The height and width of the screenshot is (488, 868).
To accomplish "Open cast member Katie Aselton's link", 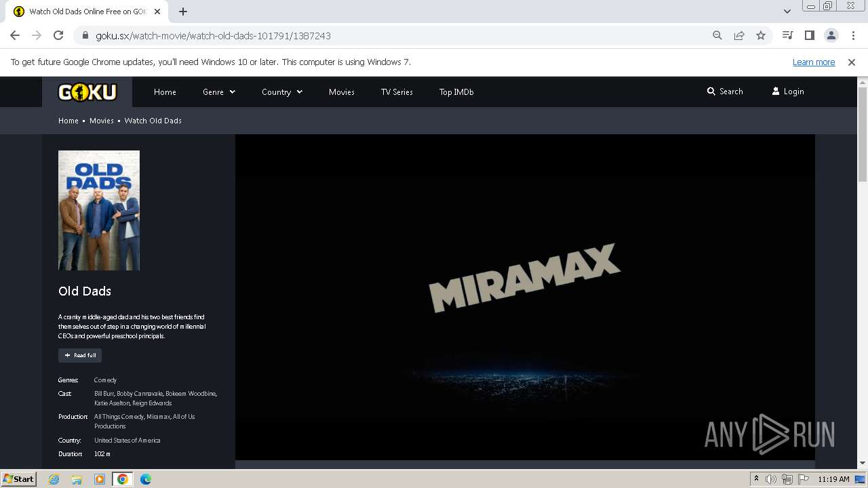I will [x=111, y=403].
